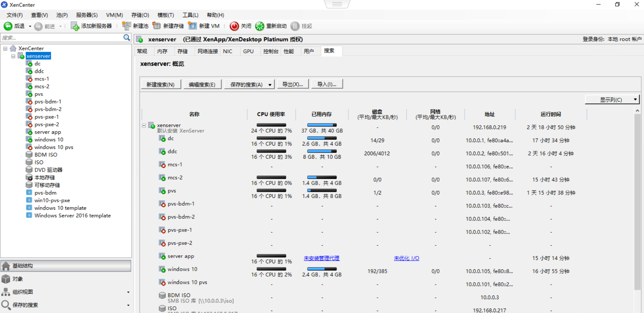Image resolution: width=644 pixels, height=313 pixels.
Task: Collapse the xenserver node in the sidebar tree
Action: pos(13,56)
